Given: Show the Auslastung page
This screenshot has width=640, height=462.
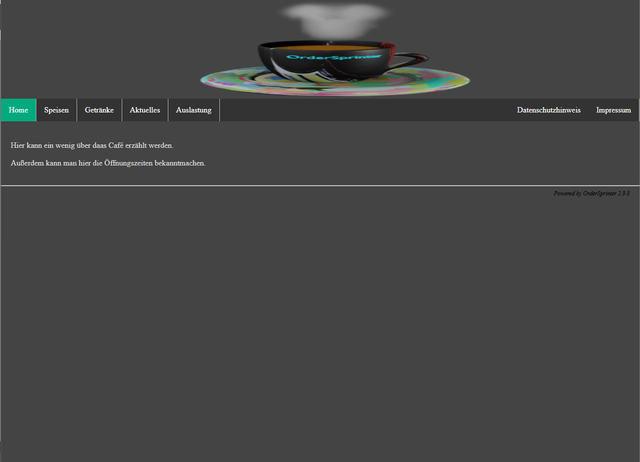Looking at the screenshot, I should click(x=194, y=110).
